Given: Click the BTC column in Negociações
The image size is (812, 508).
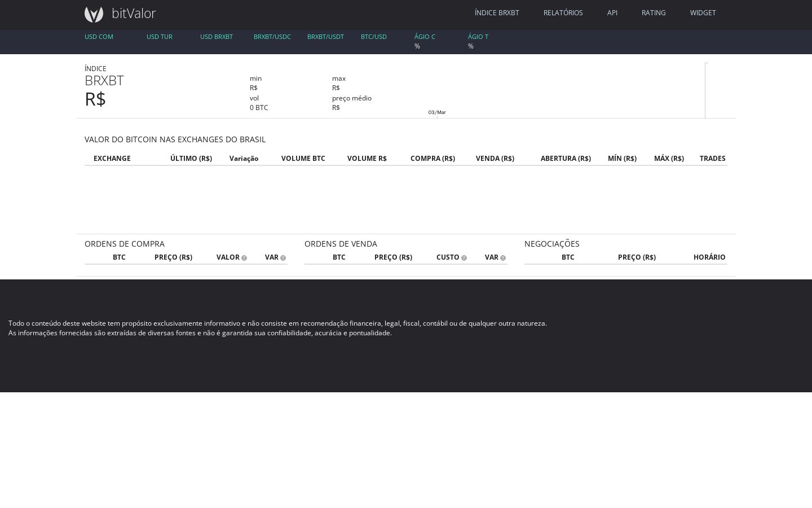Looking at the screenshot, I should 568,257.
